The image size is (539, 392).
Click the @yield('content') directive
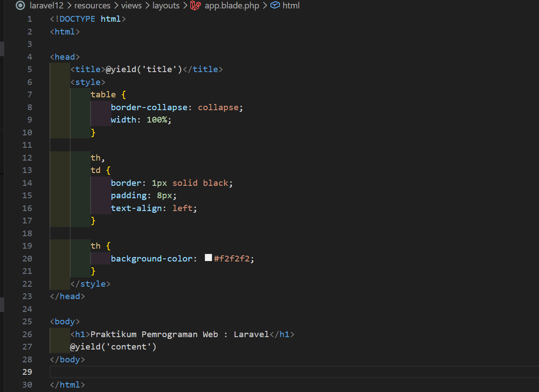tap(113, 347)
